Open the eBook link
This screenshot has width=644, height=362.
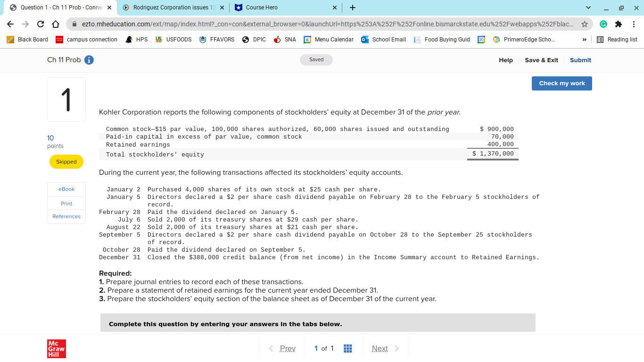click(x=66, y=189)
